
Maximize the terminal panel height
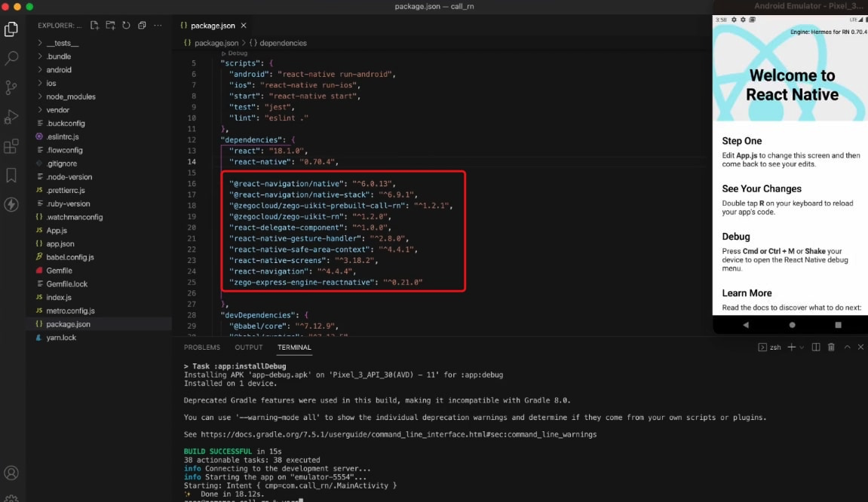click(x=847, y=347)
